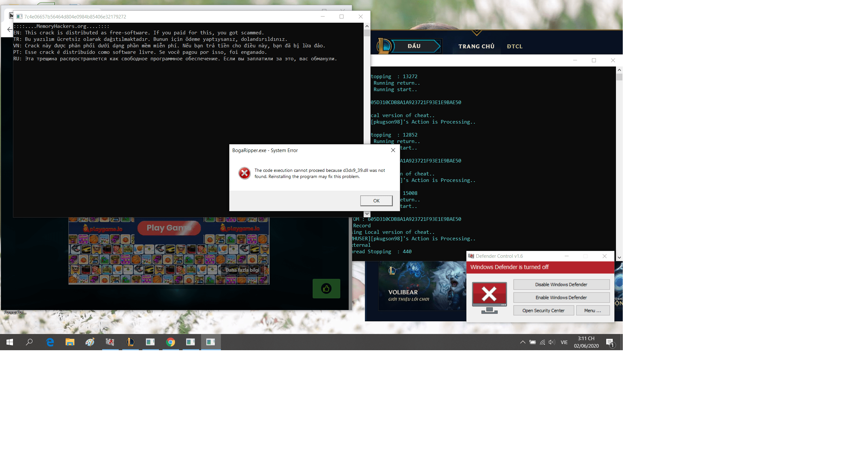
Task: Open File Explorer from the taskbar
Action: pos(70,342)
